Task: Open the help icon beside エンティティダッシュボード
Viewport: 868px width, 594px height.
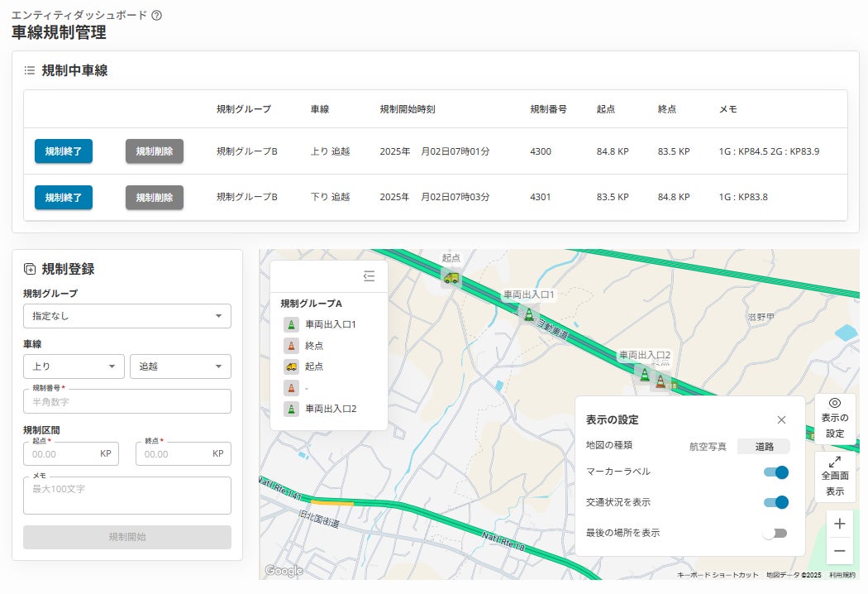Action: [157, 16]
